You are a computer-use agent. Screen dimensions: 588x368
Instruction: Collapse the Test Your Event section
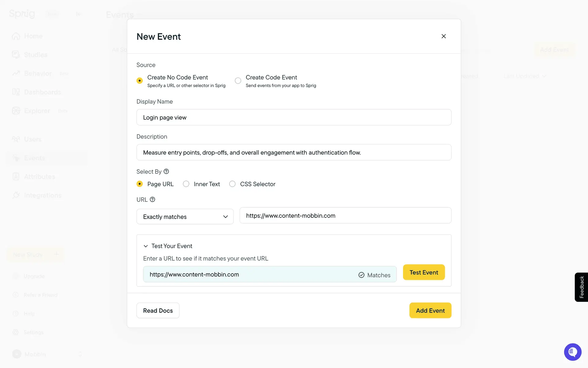(146, 246)
